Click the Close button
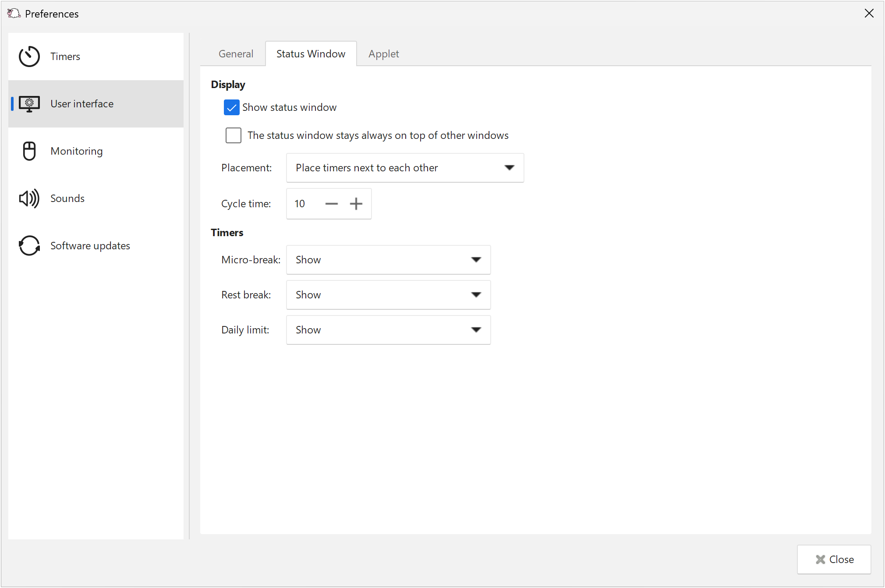 pos(834,560)
